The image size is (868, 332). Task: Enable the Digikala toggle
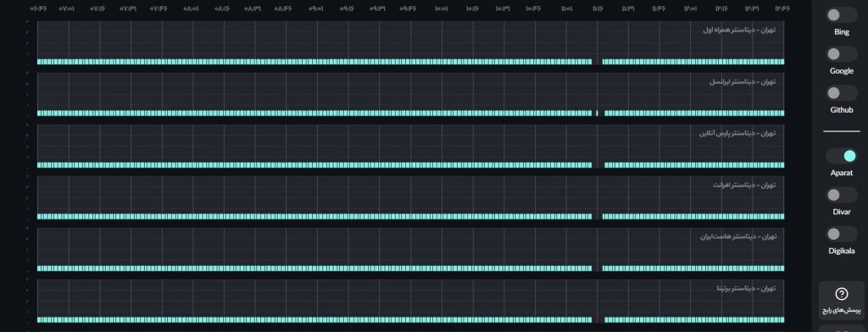click(842, 234)
